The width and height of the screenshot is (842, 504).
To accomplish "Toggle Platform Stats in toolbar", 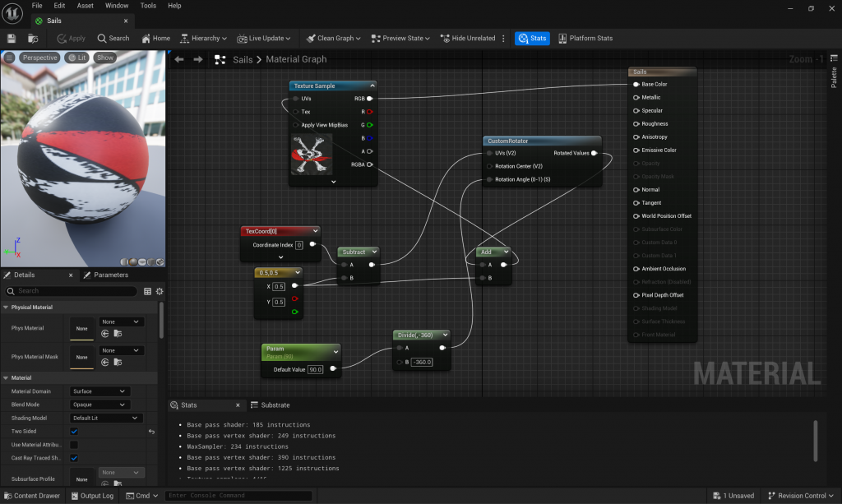I will [x=585, y=38].
